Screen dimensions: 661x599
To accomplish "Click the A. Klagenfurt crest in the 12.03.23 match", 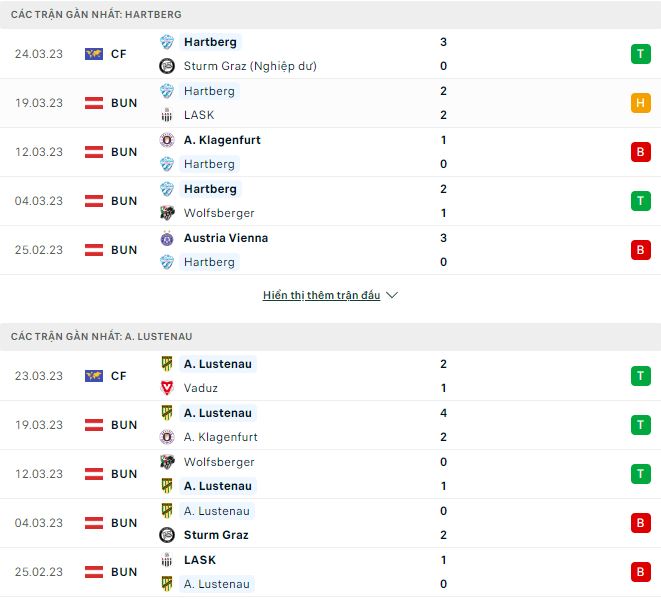I will [x=167, y=140].
